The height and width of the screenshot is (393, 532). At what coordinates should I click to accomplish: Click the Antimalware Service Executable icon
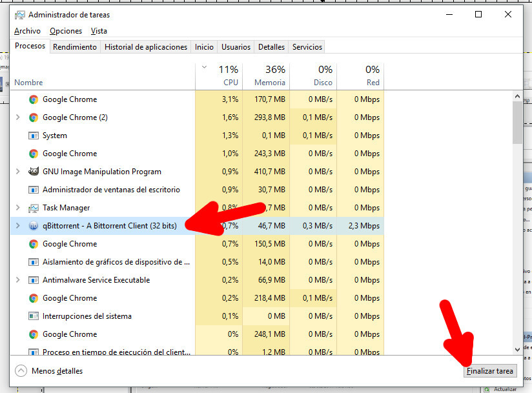(34, 280)
